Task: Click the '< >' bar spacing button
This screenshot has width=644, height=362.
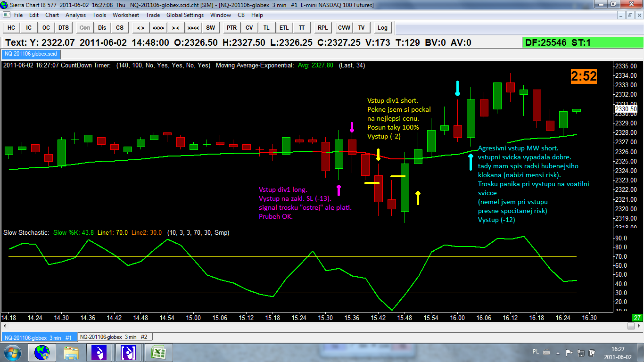Action: [x=140, y=28]
